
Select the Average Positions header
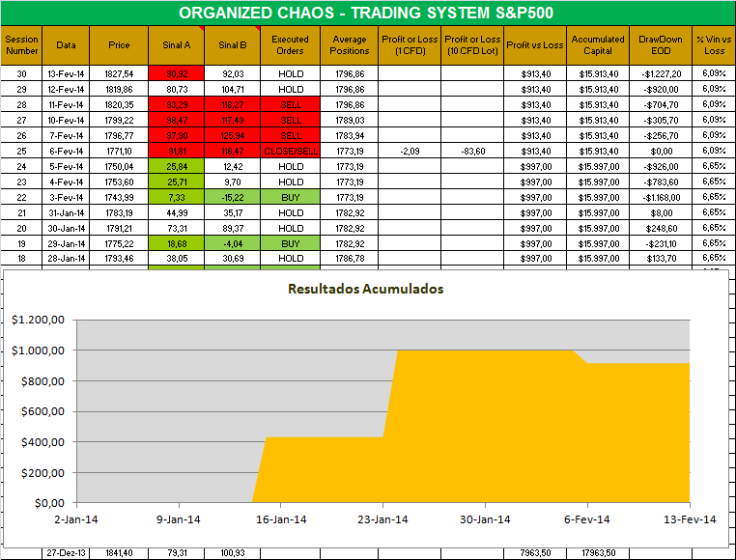point(350,45)
